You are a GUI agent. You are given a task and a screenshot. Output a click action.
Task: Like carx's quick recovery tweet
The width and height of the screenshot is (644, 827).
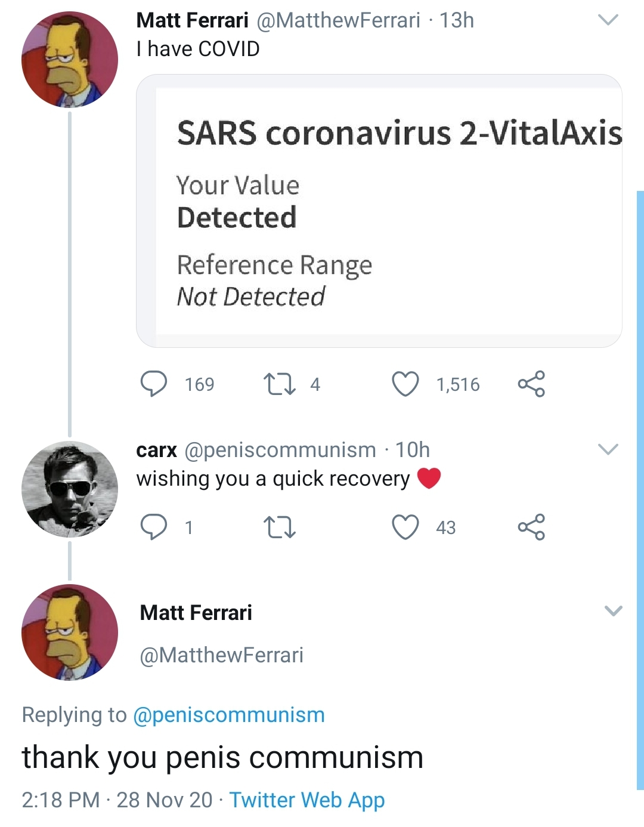tap(405, 527)
